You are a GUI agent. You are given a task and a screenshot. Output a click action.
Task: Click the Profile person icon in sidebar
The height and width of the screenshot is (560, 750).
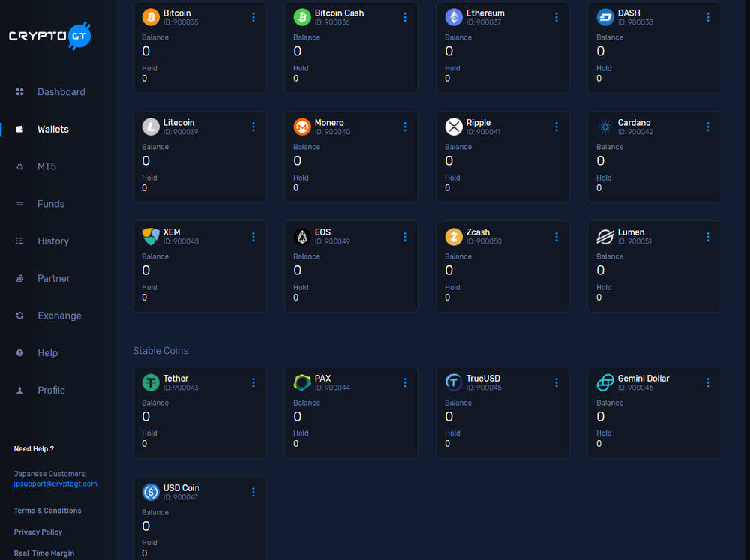tap(19, 391)
